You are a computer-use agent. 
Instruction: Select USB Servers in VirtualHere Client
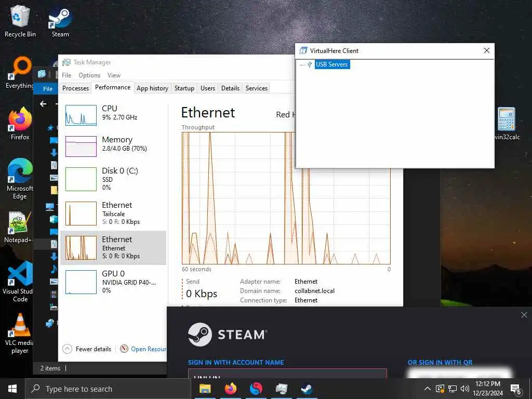click(x=332, y=64)
